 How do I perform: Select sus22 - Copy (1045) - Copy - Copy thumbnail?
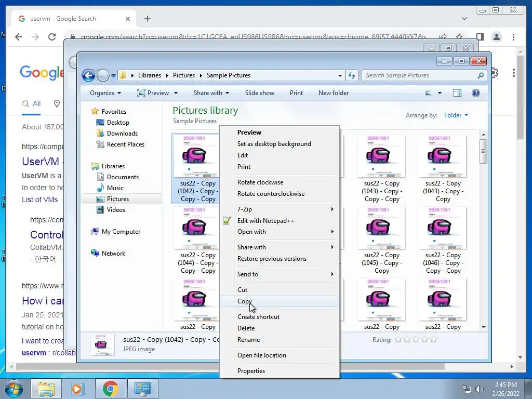pos(381,228)
